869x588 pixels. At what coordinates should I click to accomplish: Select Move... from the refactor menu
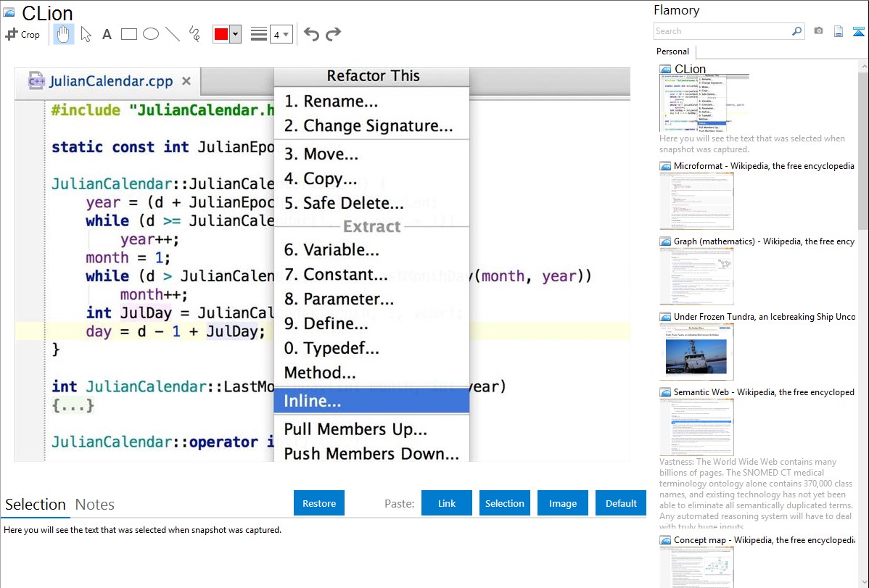coord(371,154)
